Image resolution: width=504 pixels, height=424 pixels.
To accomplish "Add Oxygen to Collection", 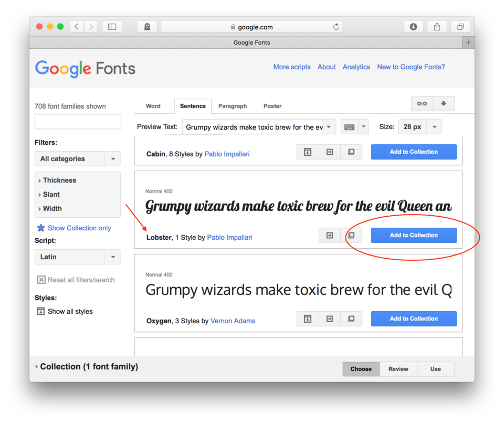I will pos(414,319).
